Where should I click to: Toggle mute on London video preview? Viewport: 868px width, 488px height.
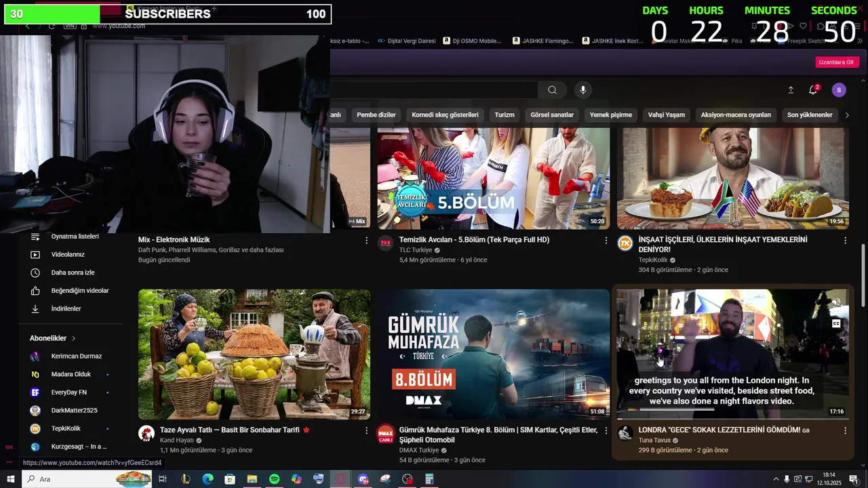836,303
